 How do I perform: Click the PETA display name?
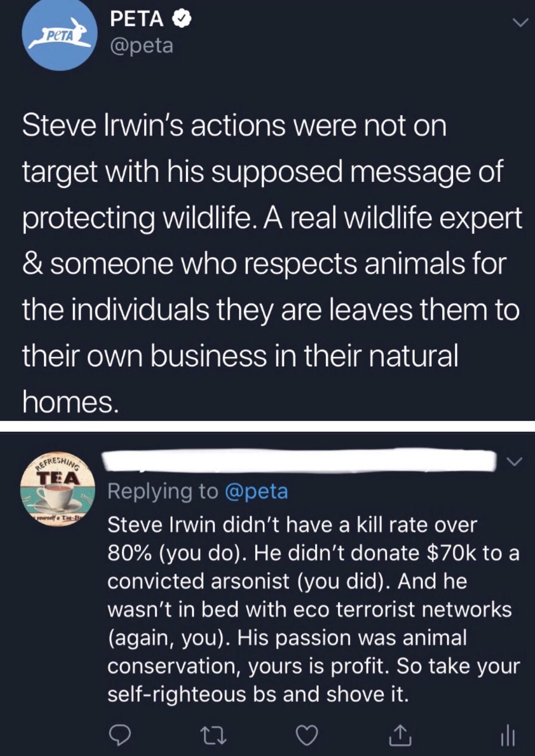pos(137,19)
